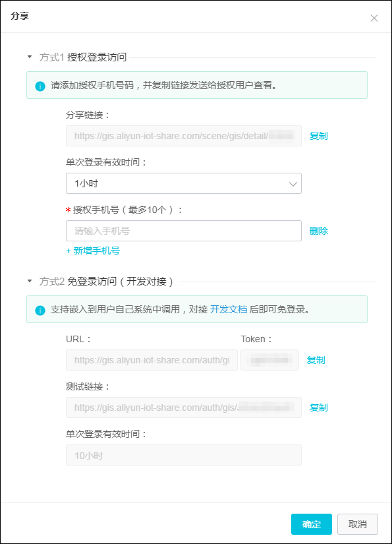
Task: Click 删除 next to phone number field
Action: [x=318, y=231]
